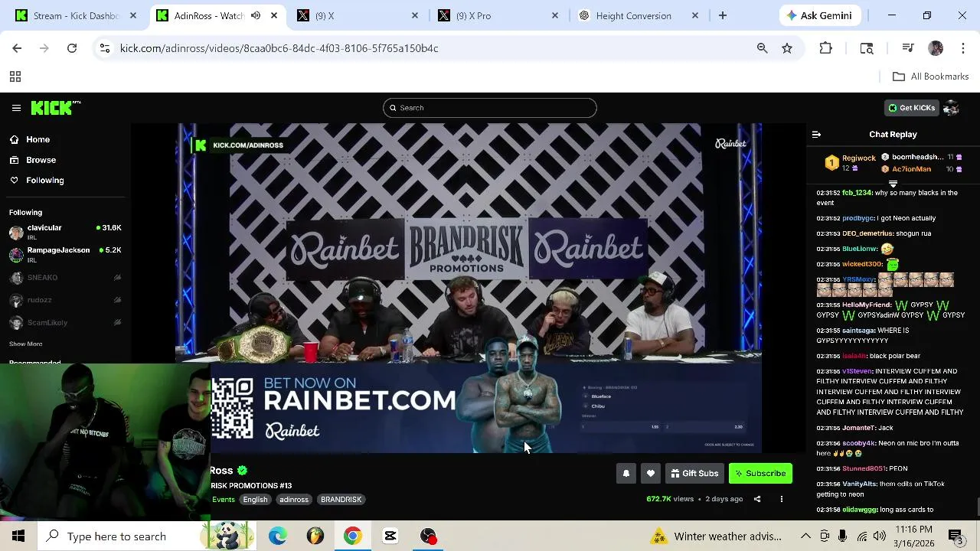980x551 pixels.
Task: Bookmark this page with the star
Action: click(x=787, y=48)
